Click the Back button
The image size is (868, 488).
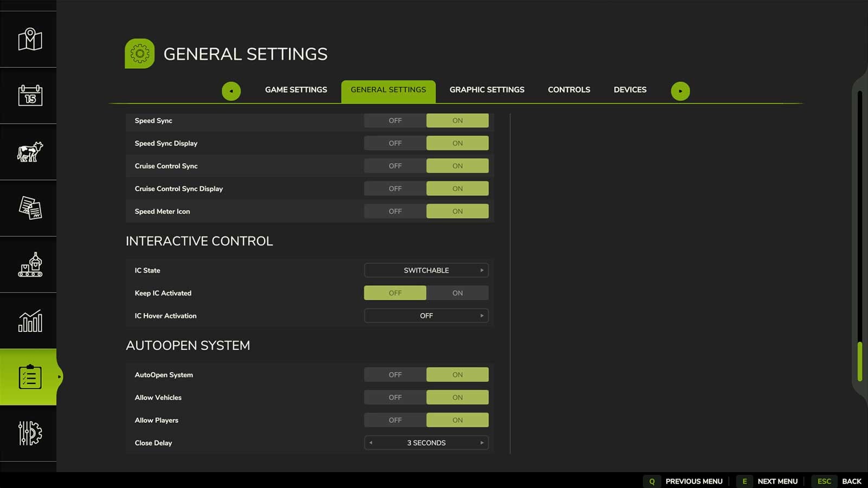(x=851, y=481)
